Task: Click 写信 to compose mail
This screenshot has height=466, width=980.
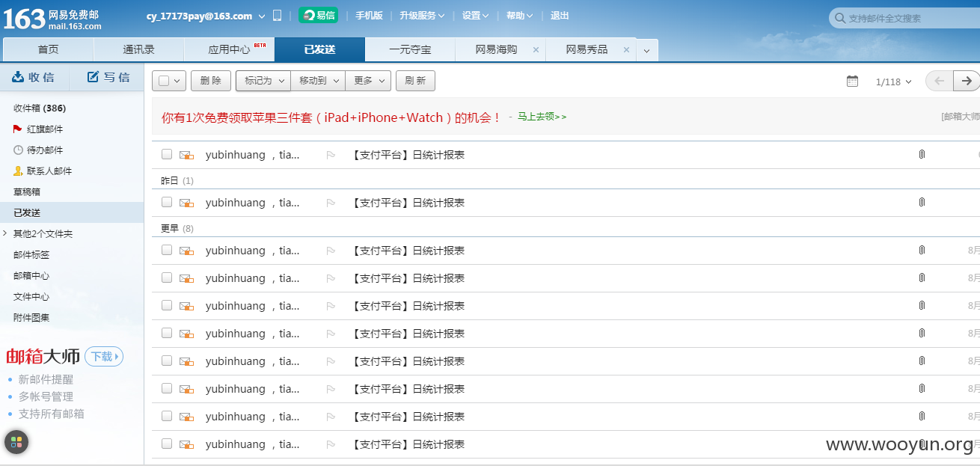Action: coord(108,77)
